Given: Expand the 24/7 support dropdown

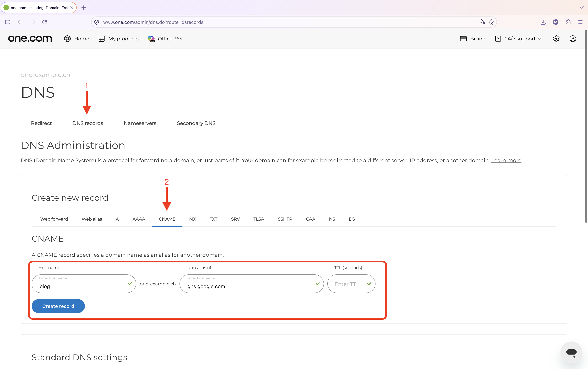Looking at the screenshot, I should pyautogui.click(x=519, y=39).
